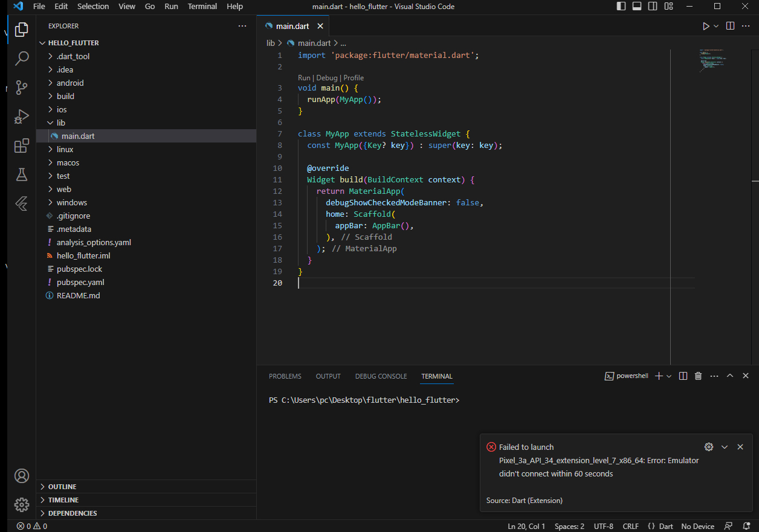
Task: Change language mode via Dart status item
Action: (x=666, y=526)
